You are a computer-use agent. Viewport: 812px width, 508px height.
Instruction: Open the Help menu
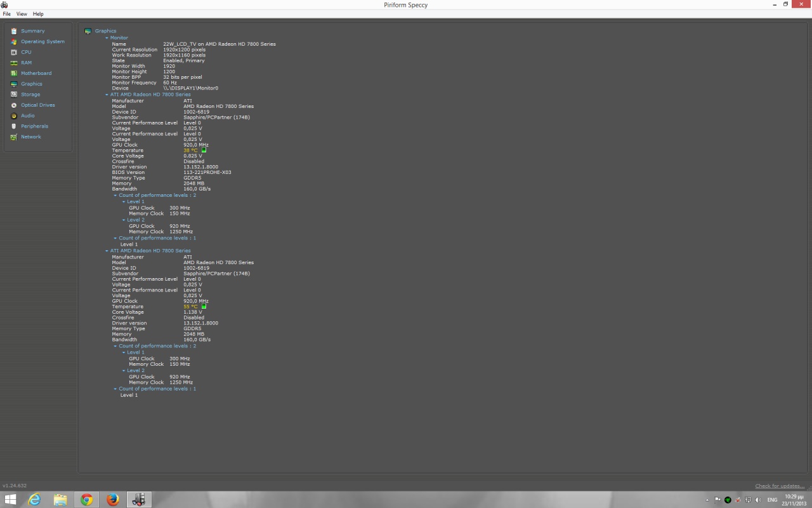click(38, 14)
